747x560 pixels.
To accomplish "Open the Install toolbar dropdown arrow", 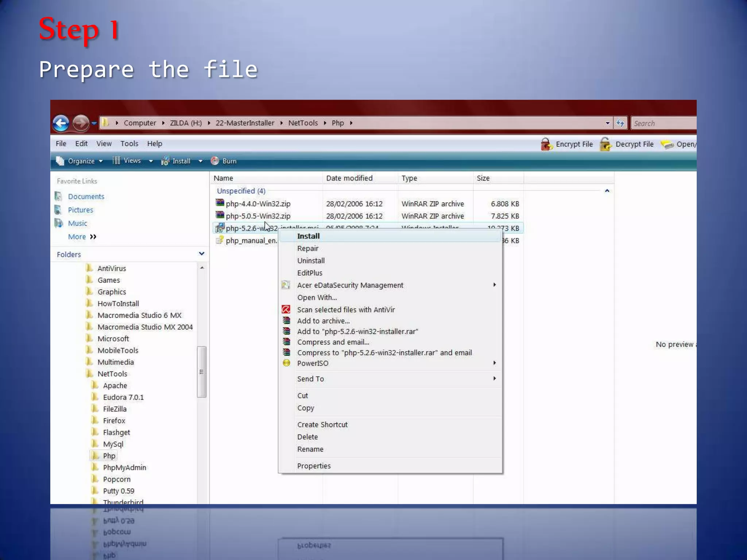I will 200,161.
